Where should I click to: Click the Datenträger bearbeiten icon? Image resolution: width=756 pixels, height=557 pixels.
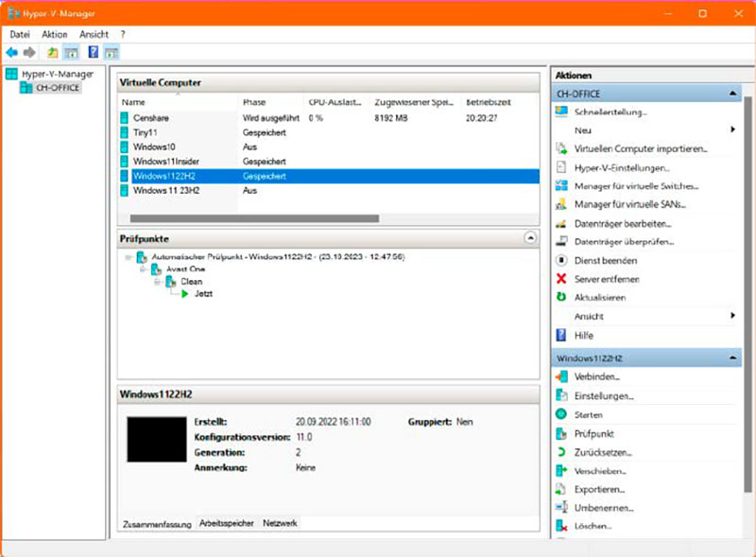[561, 223]
